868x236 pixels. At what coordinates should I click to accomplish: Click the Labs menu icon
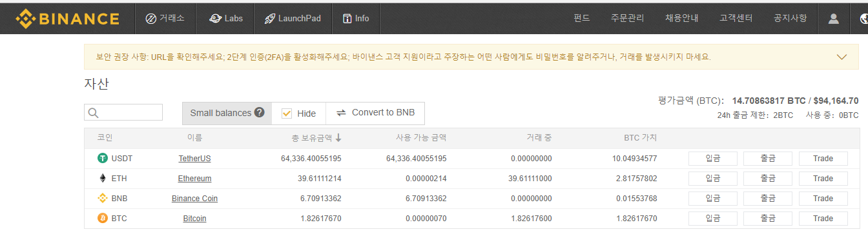tap(216, 19)
